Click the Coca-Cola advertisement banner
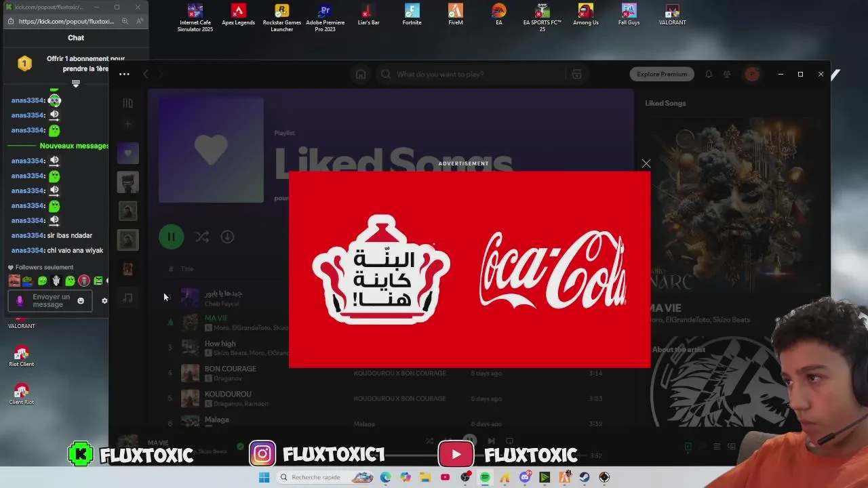 tap(469, 269)
